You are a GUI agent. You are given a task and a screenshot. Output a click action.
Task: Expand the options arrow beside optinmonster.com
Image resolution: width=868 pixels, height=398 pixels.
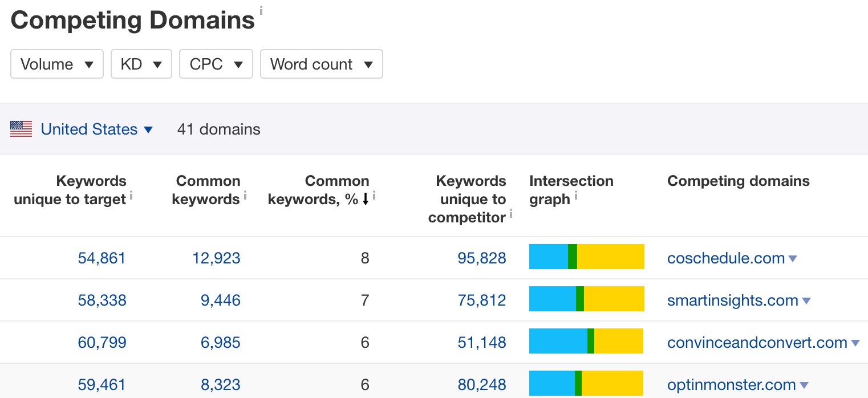coord(803,385)
